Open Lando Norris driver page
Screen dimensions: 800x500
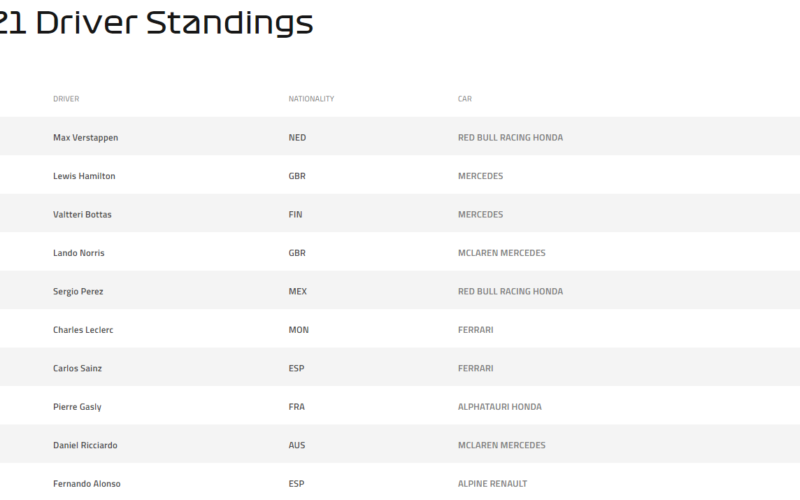click(79, 253)
